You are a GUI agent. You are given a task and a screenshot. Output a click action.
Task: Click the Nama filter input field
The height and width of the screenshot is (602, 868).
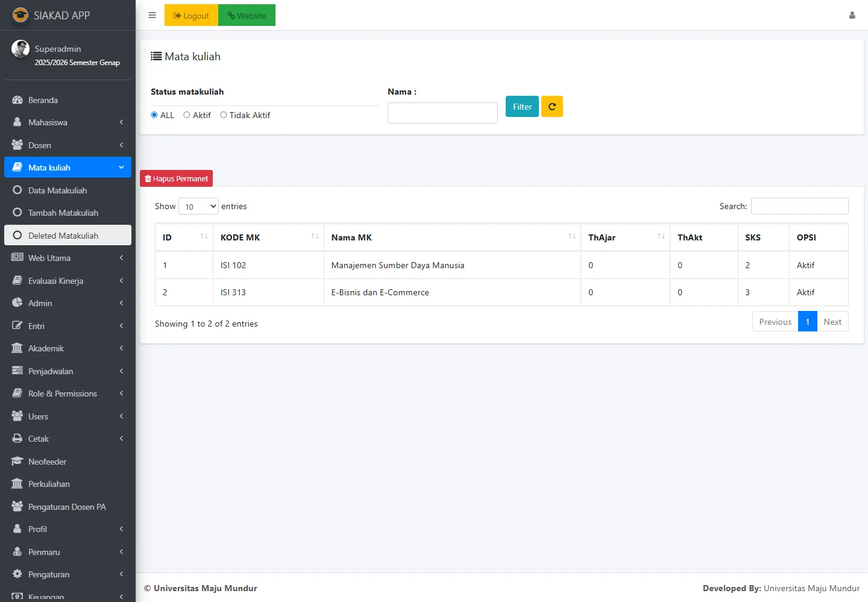click(x=442, y=113)
